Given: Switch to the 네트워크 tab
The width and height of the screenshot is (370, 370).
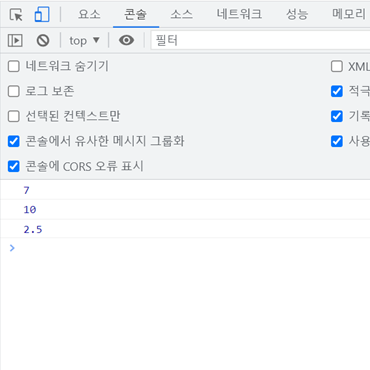Looking at the screenshot, I should (x=239, y=14).
